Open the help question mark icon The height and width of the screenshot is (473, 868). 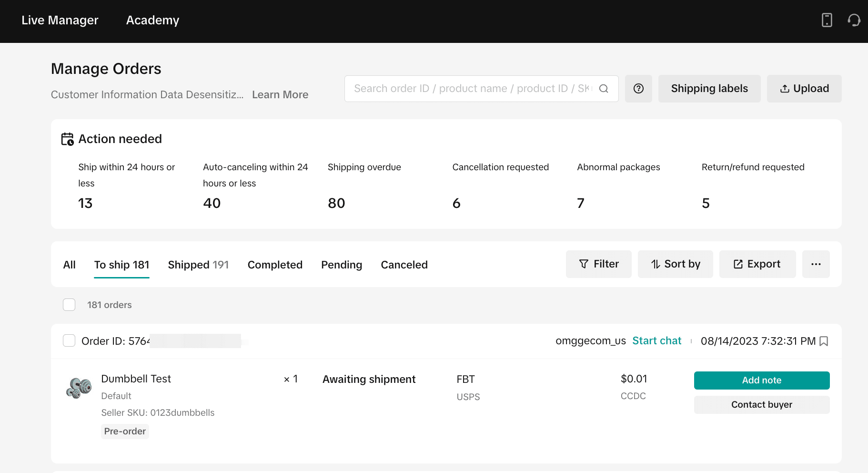coord(638,89)
